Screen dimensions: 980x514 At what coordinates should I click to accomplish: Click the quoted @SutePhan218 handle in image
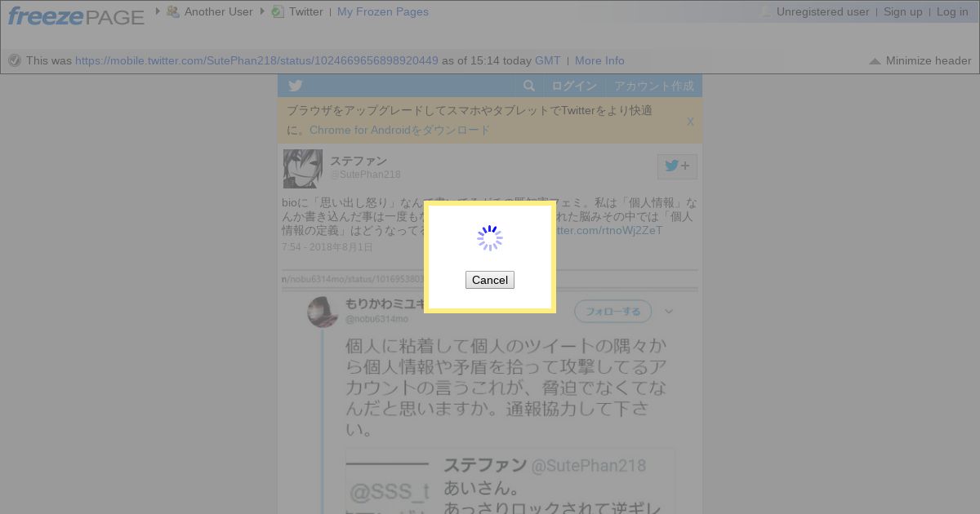(x=589, y=466)
